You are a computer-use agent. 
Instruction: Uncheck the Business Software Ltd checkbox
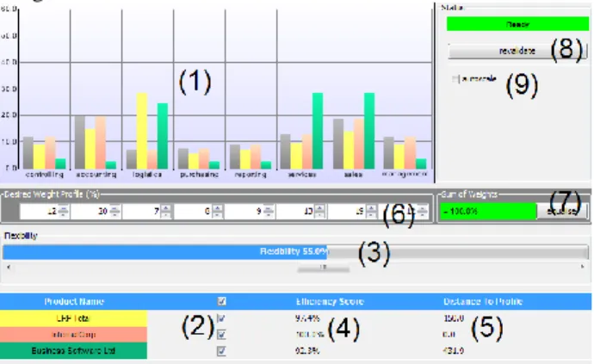221,351
